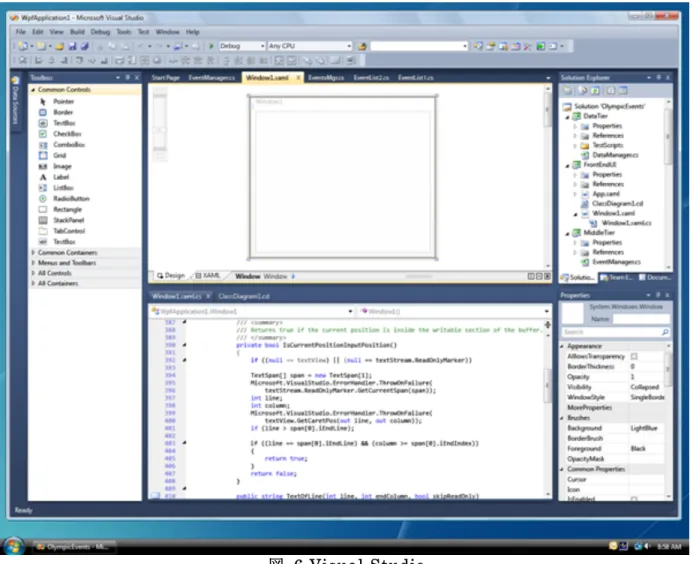
Task: Expand the Menus and Toolbars toolbox group
Action: click(x=33, y=263)
